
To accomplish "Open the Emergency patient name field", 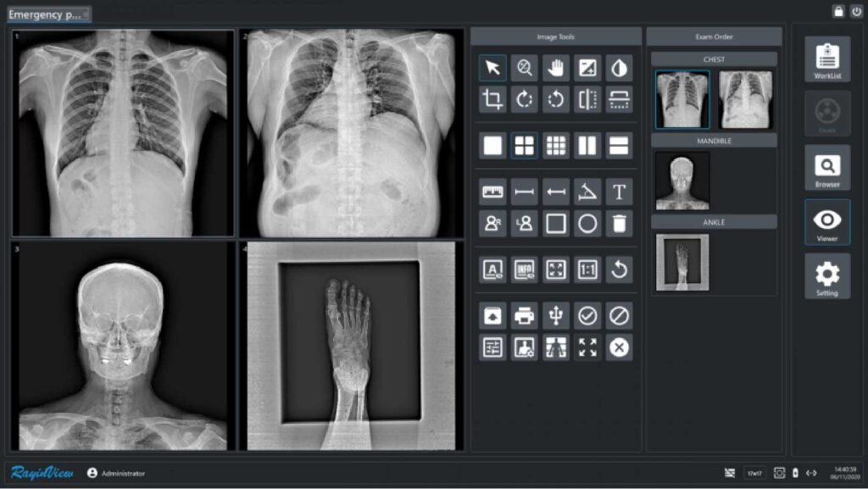I will [x=49, y=14].
